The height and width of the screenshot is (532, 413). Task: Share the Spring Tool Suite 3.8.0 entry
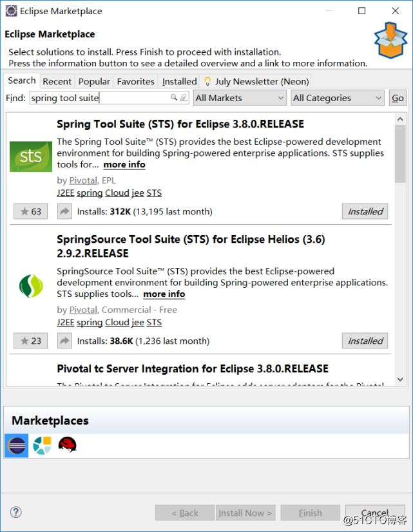click(64, 211)
